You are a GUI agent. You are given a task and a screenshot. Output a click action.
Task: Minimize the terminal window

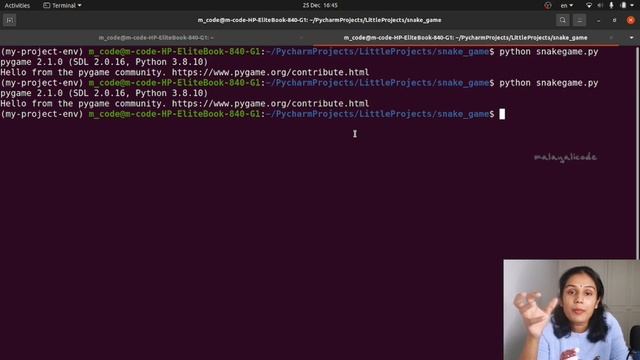pyautogui.click(x=598, y=20)
